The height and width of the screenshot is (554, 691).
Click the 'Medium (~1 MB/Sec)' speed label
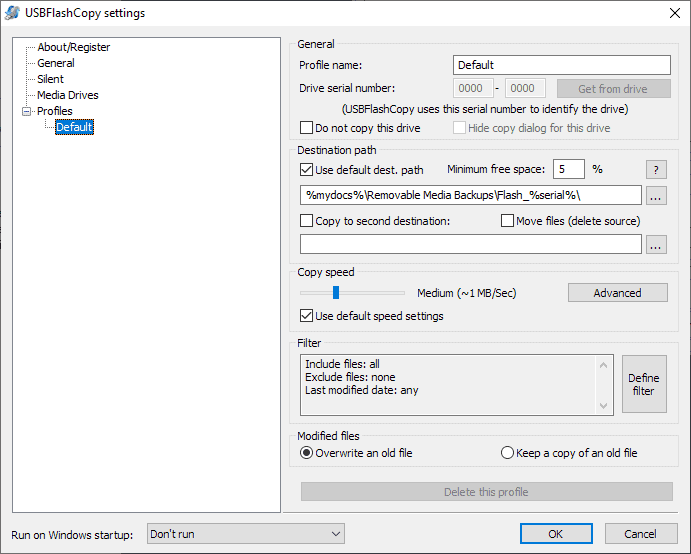click(467, 293)
